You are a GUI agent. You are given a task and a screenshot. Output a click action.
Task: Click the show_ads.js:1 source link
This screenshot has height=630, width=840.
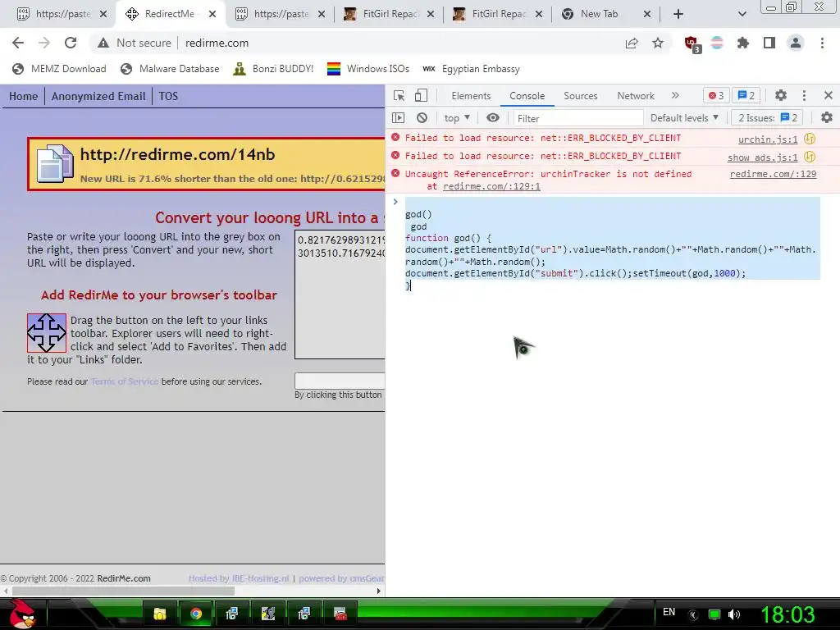(x=762, y=157)
